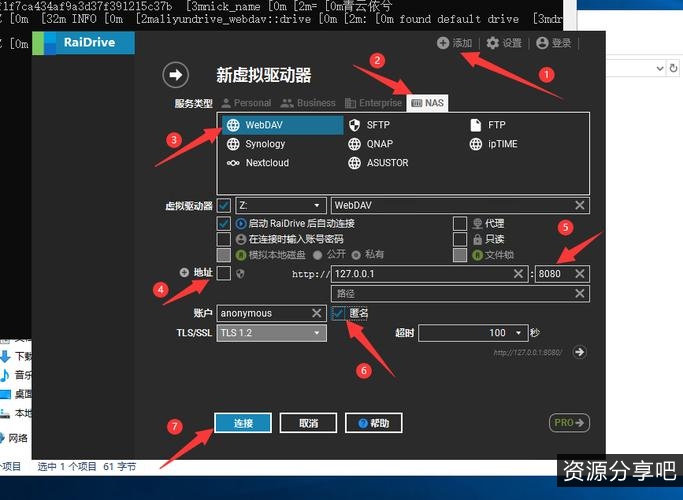Toggle the address HTTPS checkbox
This screenshot has height=500, width=683.
click(x=224, y=274)
